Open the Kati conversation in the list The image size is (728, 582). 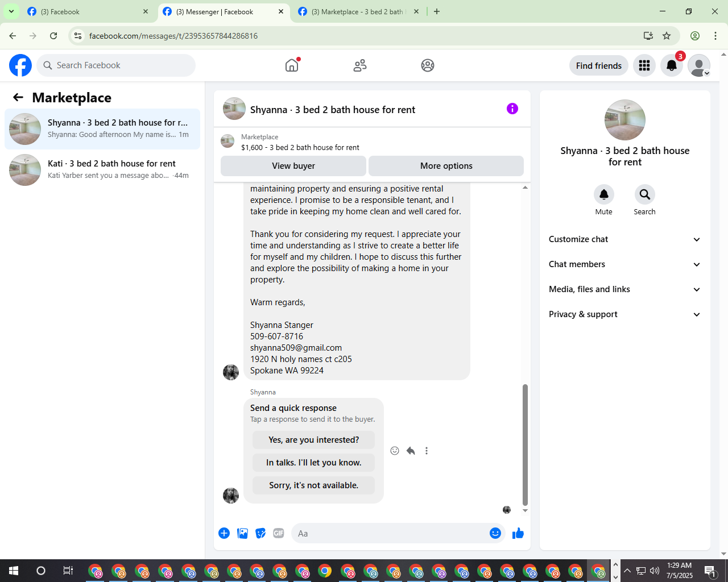(x=102, y=170)
